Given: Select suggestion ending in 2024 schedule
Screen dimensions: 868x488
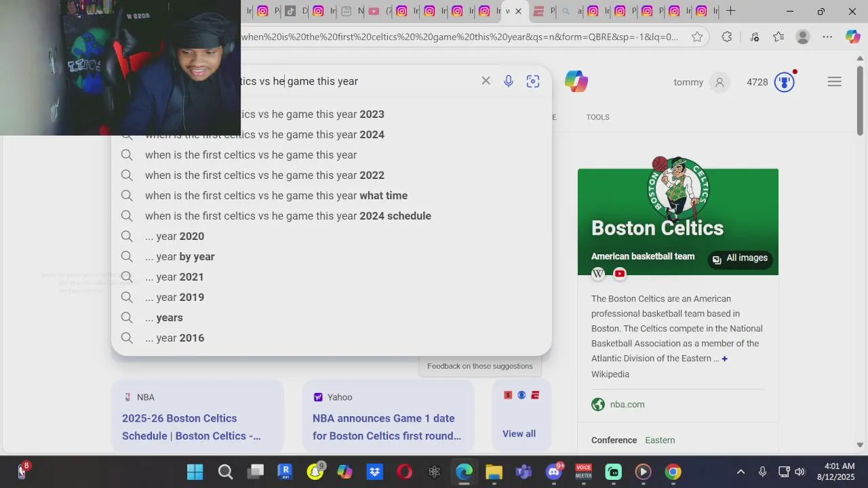Looking at the screenshot, I should click(331, 216).
